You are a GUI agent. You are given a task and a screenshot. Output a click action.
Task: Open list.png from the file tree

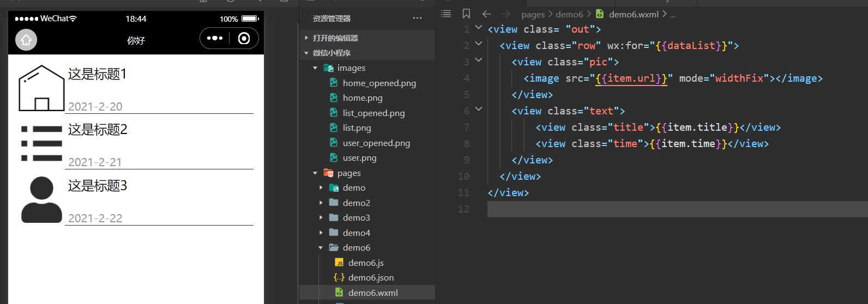pos(357,127)
